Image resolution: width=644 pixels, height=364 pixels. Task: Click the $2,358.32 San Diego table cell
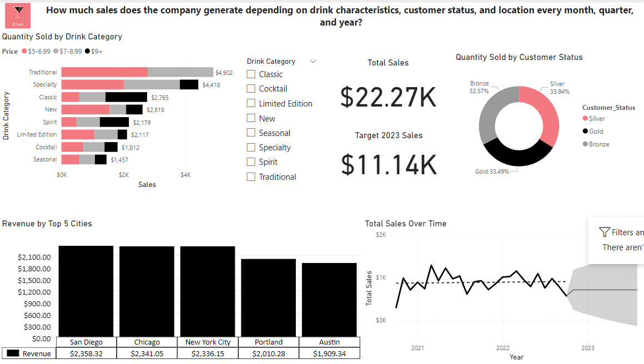[86, 353]
